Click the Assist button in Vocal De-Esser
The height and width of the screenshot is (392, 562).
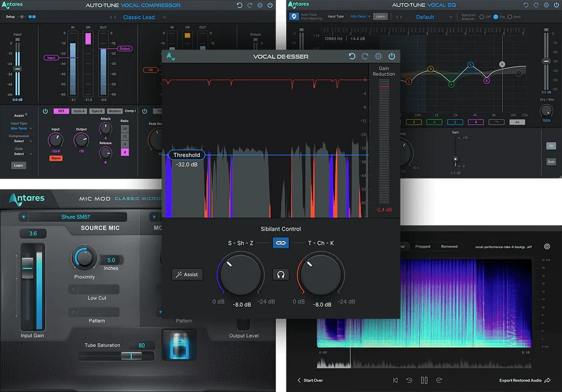coord(187,274)
